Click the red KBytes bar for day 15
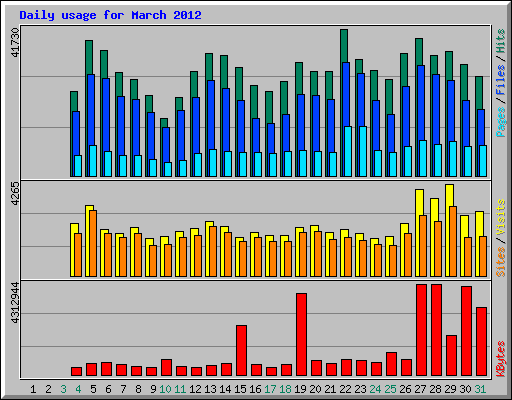 pyautogui.click(x=242, y=351)
